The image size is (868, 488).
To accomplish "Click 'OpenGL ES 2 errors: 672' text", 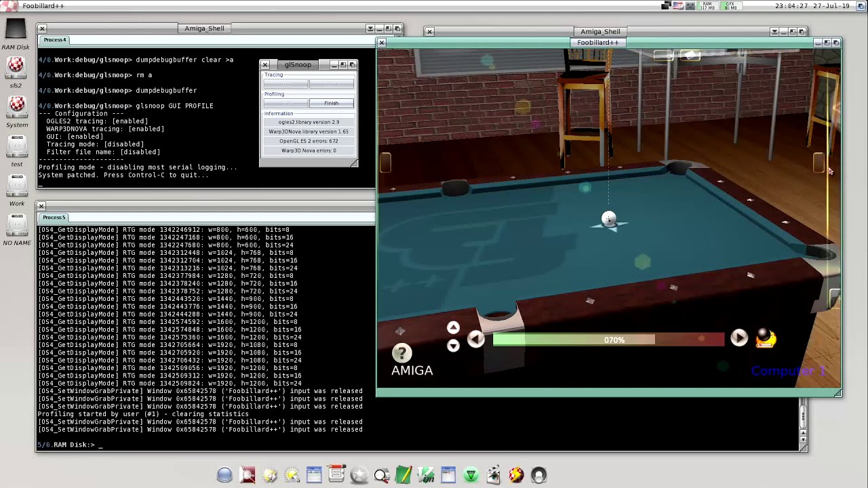I will click(309, 141).
